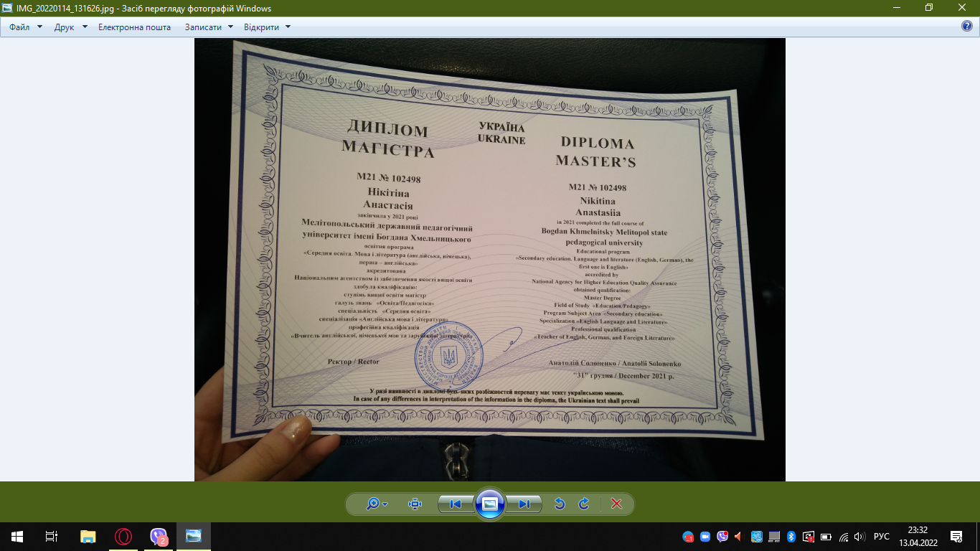
Task: Rotate the photo counterclockwise
Action: (560, 504)
